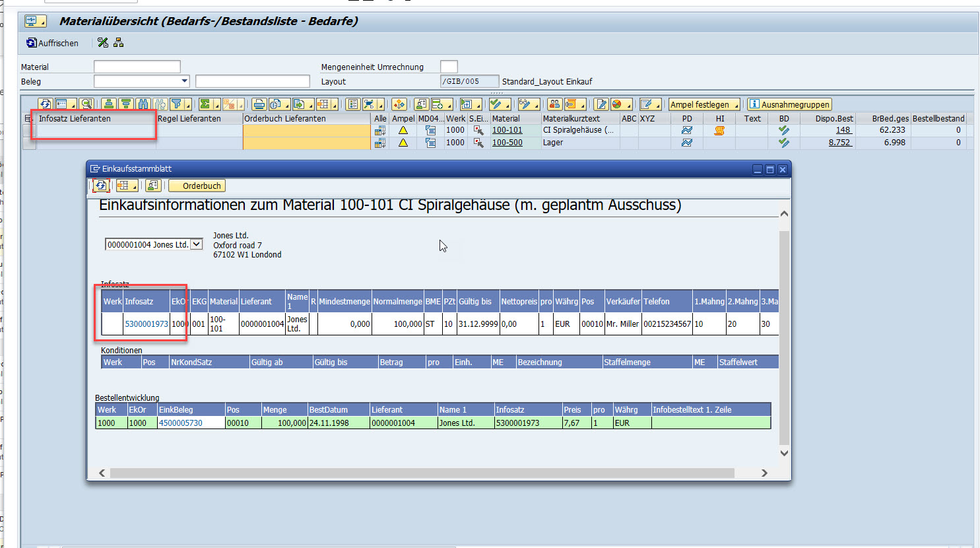Click the pie chart graphic toolbar icon
This screenshot has height=548, width=980.
click(x=616, y=104)
